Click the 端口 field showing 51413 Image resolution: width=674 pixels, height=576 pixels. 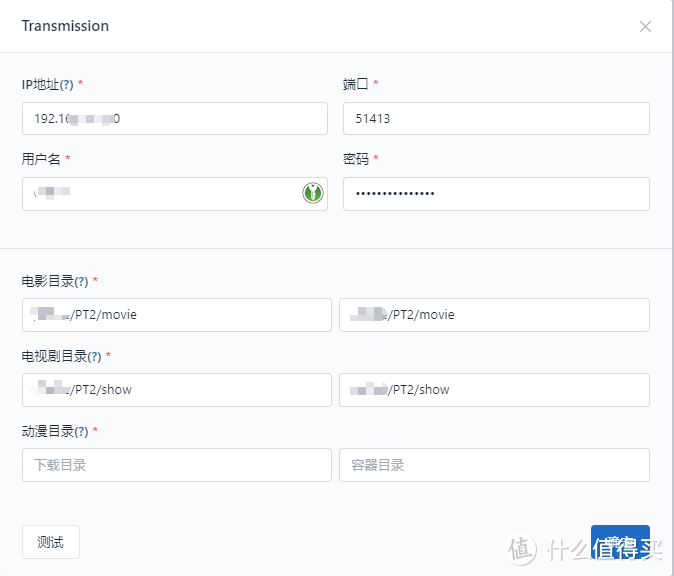[496, 119]
